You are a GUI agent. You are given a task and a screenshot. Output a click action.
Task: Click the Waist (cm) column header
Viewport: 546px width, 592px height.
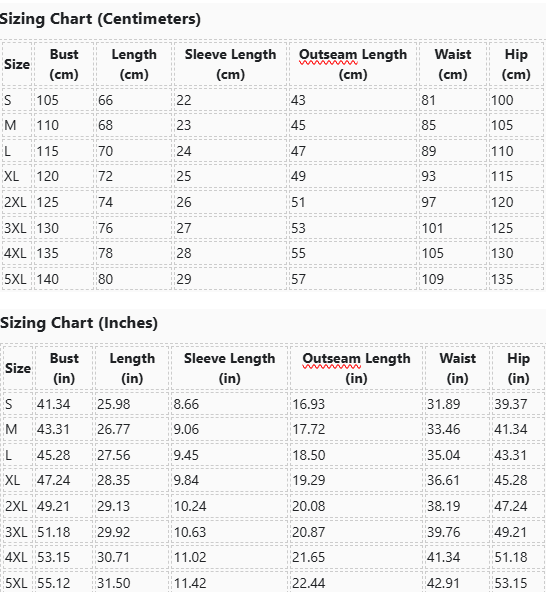[453, 64]
